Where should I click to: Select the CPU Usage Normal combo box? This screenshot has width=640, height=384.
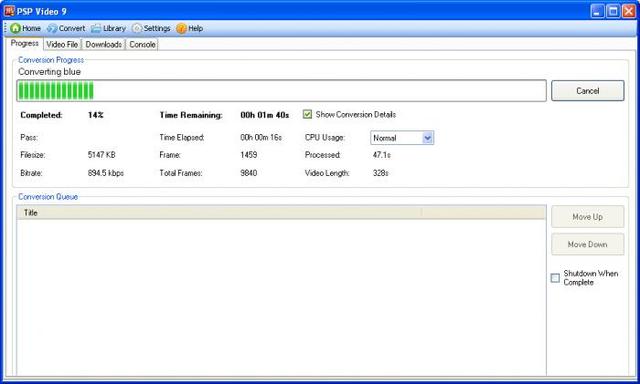402,138
